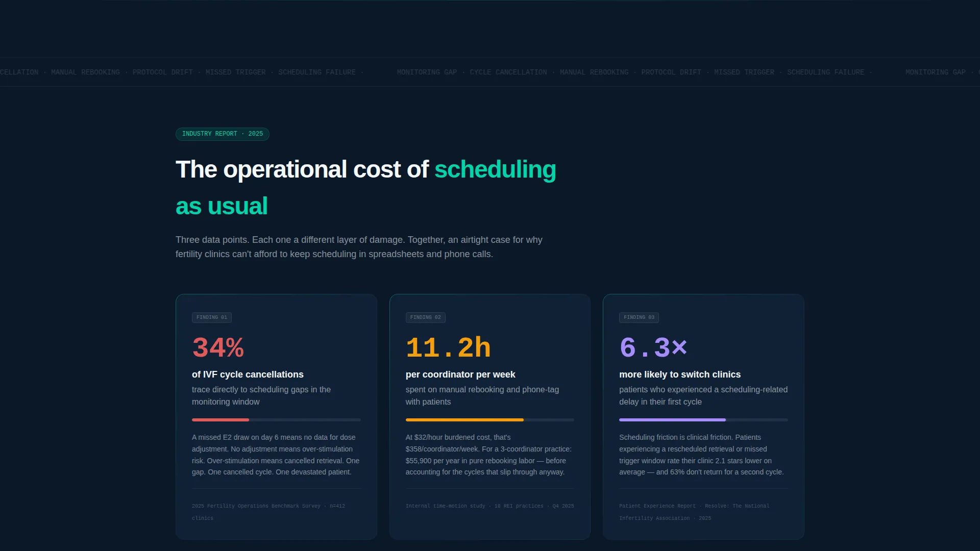Click 'of IVF cycle cancellations' label
The width and height of the screenshot is (980, 551).
(x=248, y=374)
